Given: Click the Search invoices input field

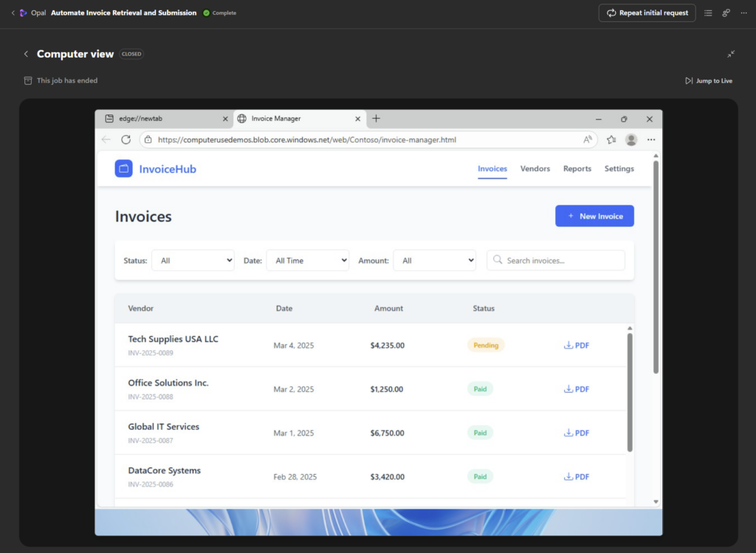Looking at the screenshot, I should coord(561,261).
